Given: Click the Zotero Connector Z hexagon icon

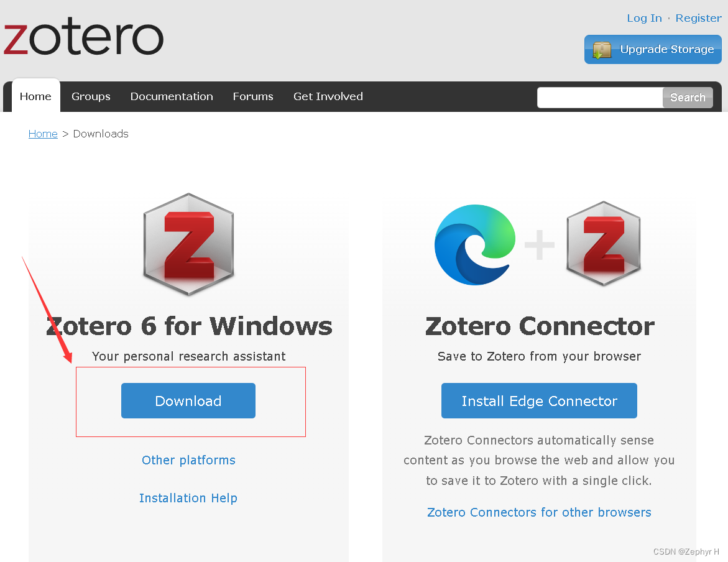Looking at the screenshot, I should 604,243.
